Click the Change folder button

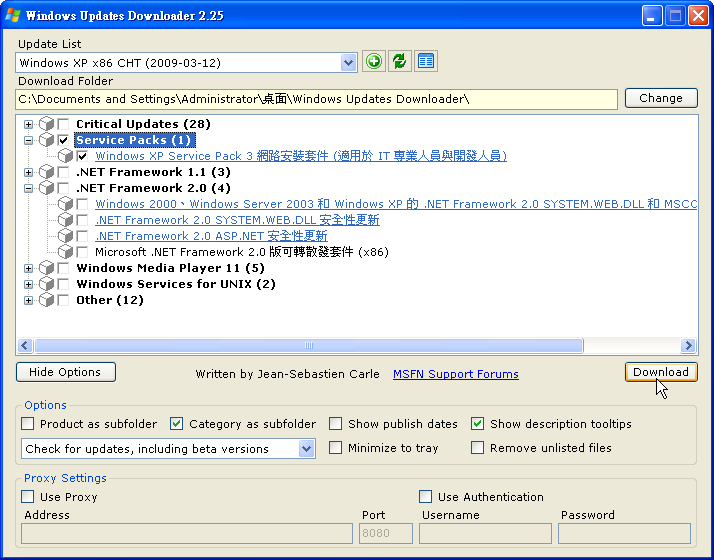661,98
